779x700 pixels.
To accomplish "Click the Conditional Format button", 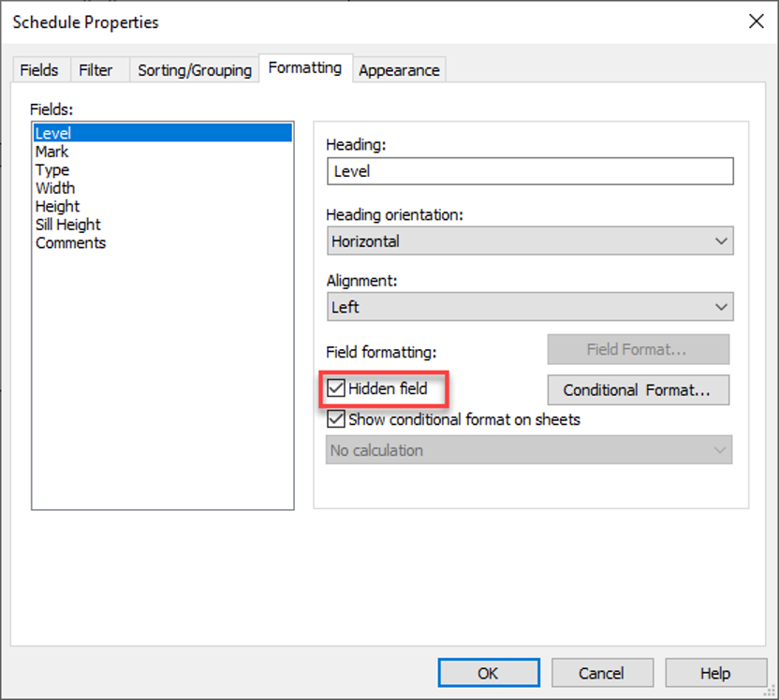I will click(x=639, y=390).
